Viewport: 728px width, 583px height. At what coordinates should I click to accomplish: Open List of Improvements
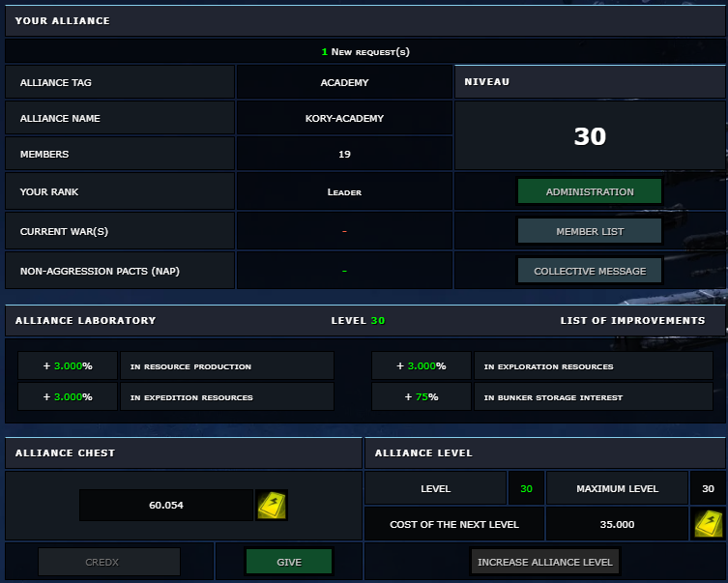coord(632,320)
